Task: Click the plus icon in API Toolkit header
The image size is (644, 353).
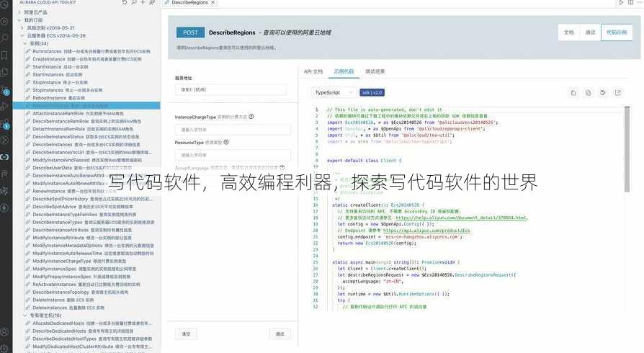Action: tap(143, 2)
